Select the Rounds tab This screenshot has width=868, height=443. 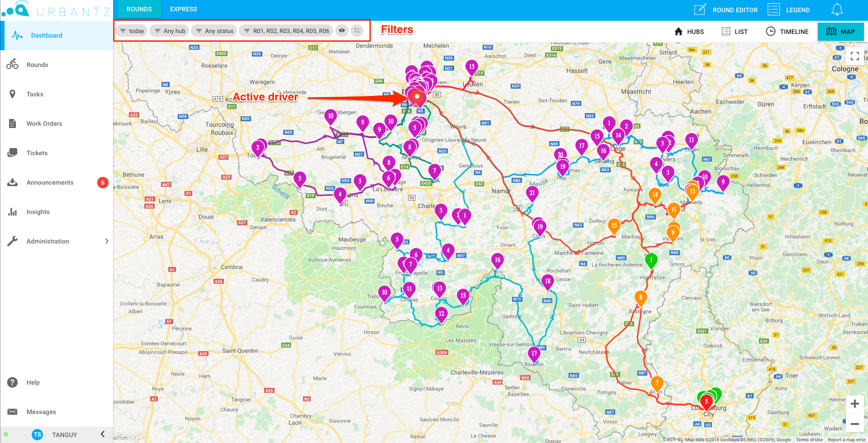tap(139, 9)
